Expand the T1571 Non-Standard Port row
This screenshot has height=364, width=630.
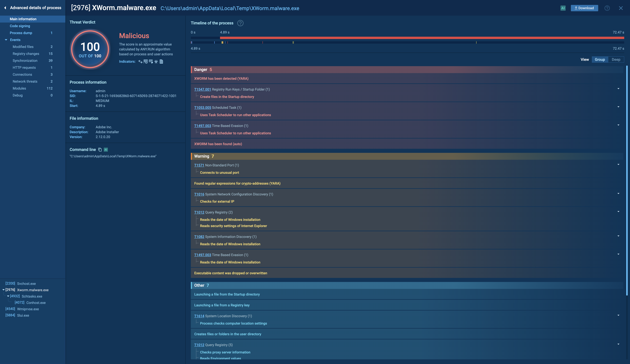pyautogui.click(x=618, y=165)
